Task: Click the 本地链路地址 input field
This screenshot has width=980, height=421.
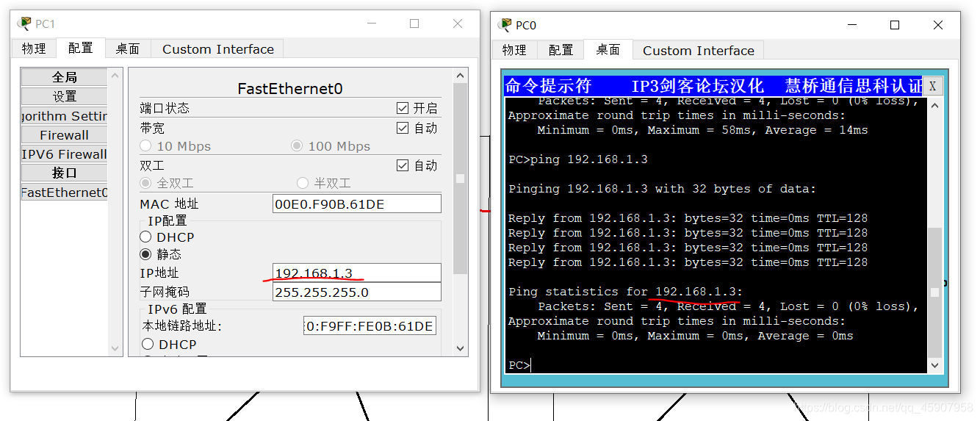Action: point(370,326)
